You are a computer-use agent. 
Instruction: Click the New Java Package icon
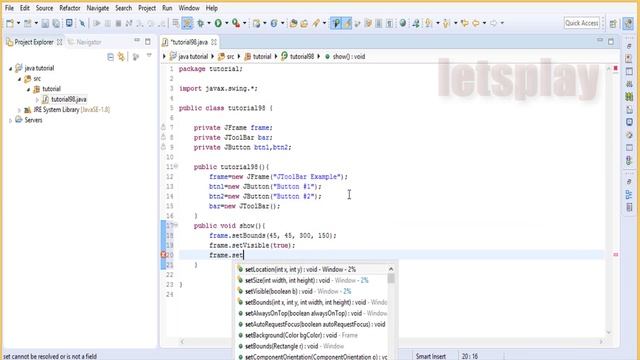(x=256, y=23)
